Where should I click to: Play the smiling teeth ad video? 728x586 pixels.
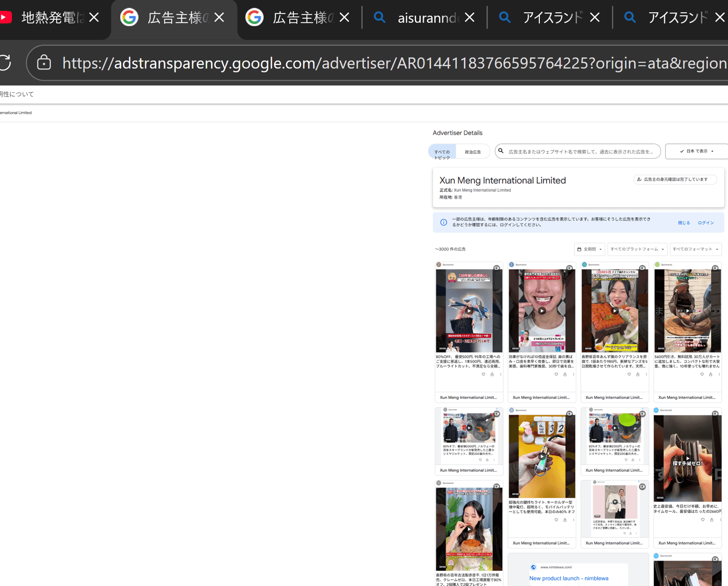coord(542,311)
